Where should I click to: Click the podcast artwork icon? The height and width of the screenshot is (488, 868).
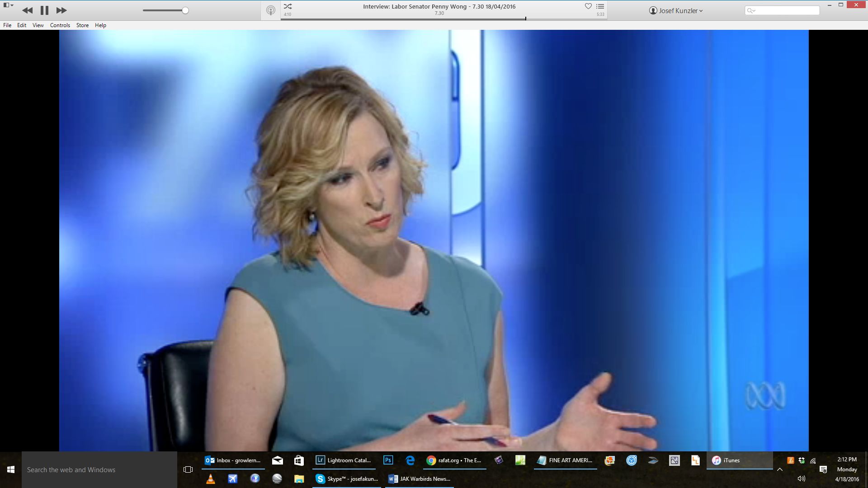(270, 10)
